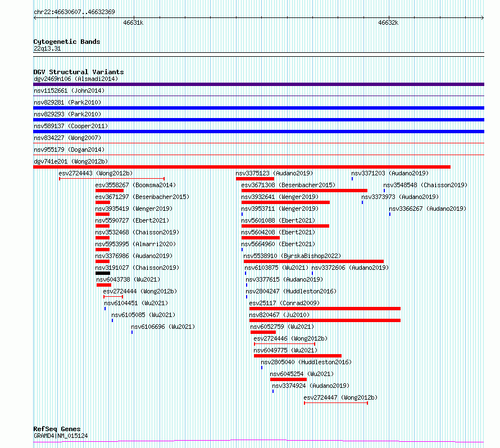Select esv3671297 (Besenbacher2015) variant

point(142,197)
